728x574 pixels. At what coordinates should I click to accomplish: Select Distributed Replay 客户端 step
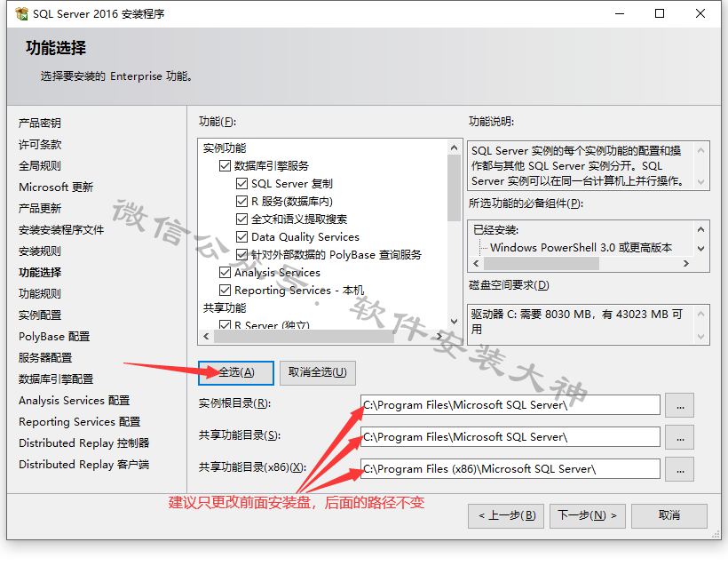(83, 465)
